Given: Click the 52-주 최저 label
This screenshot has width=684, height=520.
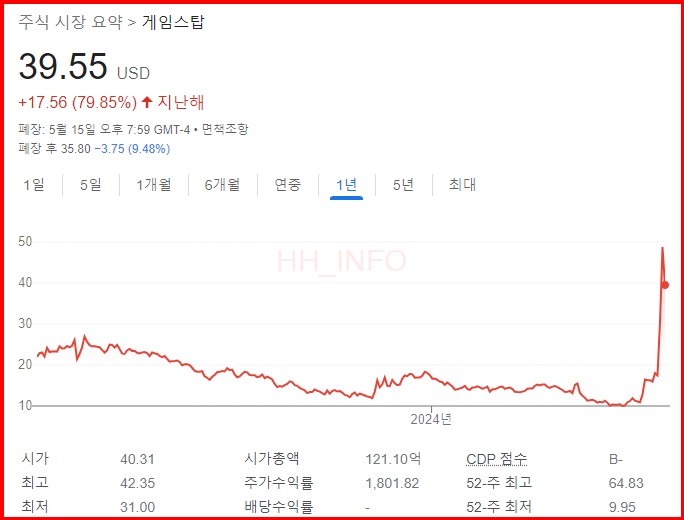Looking at the screenshot, I should [x=499, y=507].
